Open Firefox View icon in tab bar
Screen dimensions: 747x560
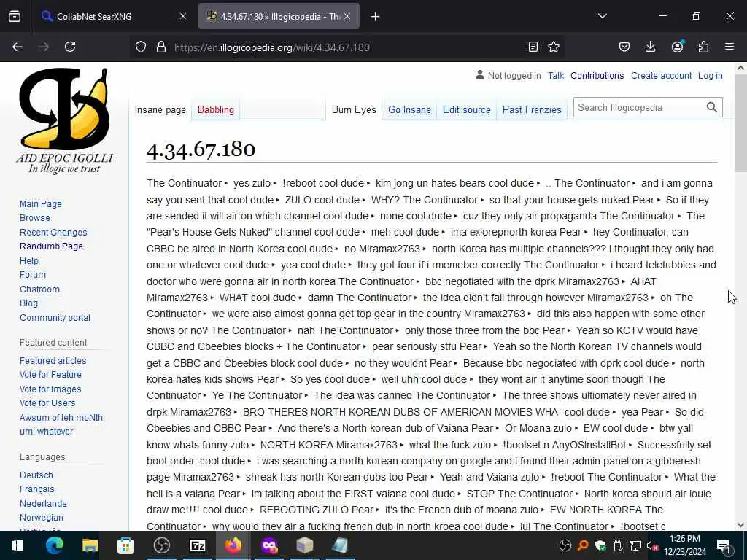pyautogui.click(x=15, y=16)
